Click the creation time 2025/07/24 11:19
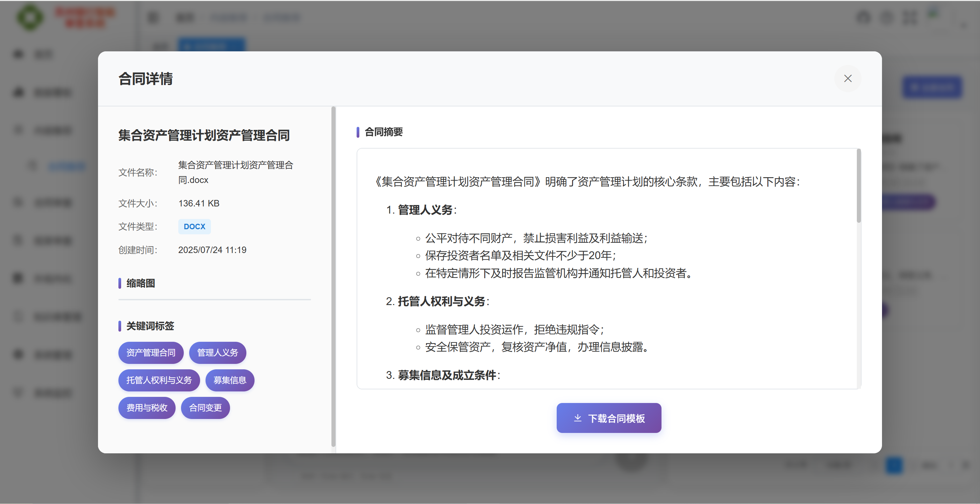Screen dimensions: 980x504 coord(212,250)
